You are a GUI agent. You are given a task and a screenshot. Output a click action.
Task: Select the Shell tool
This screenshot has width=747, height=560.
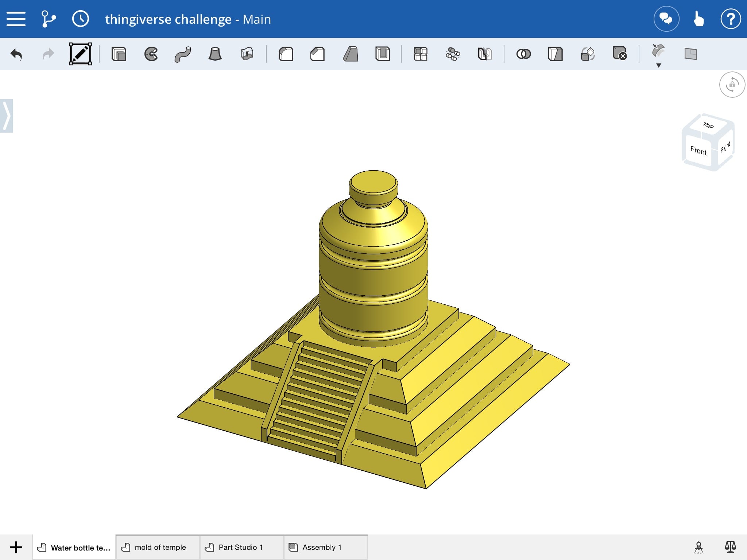383,54
